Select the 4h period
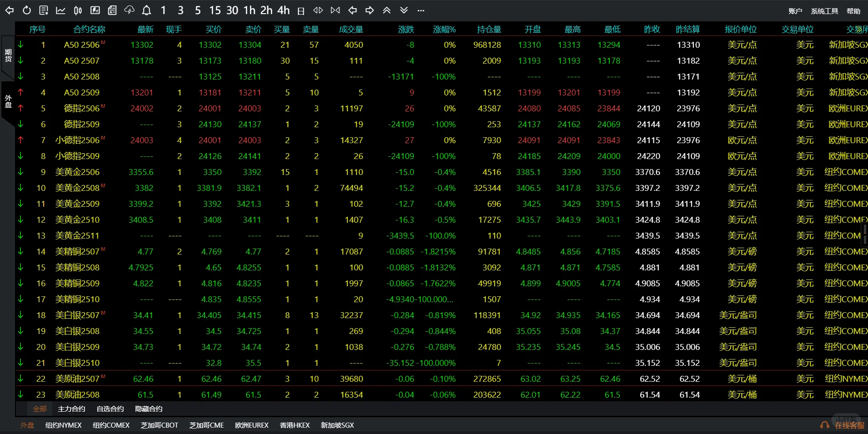 click(284, 10)
